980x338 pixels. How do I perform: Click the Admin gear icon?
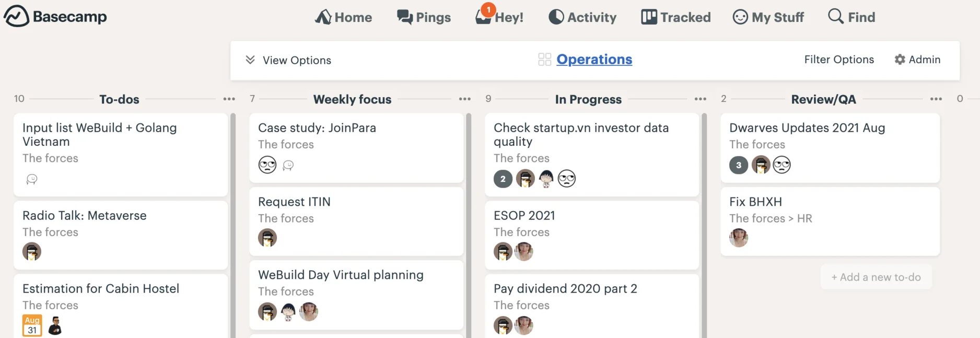[900, 60]
